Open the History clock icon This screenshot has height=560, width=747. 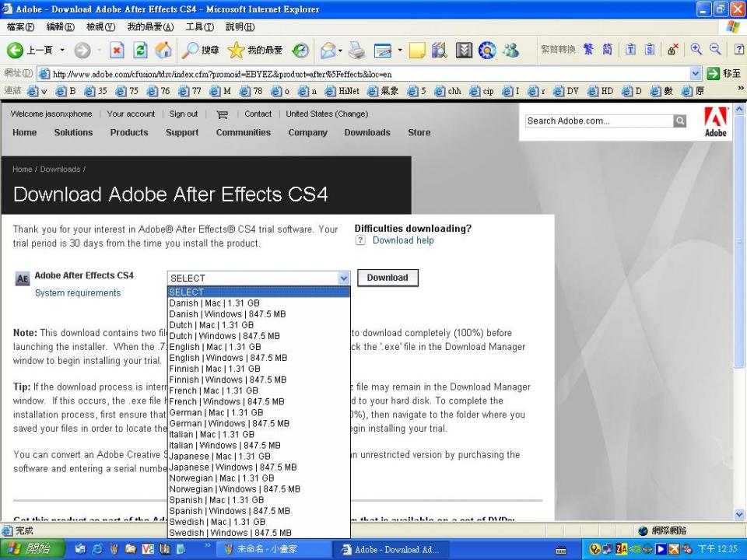300,50
